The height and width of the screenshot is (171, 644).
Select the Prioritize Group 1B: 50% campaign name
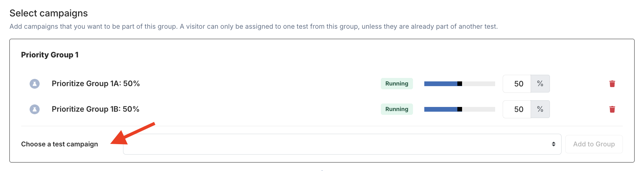95,109
